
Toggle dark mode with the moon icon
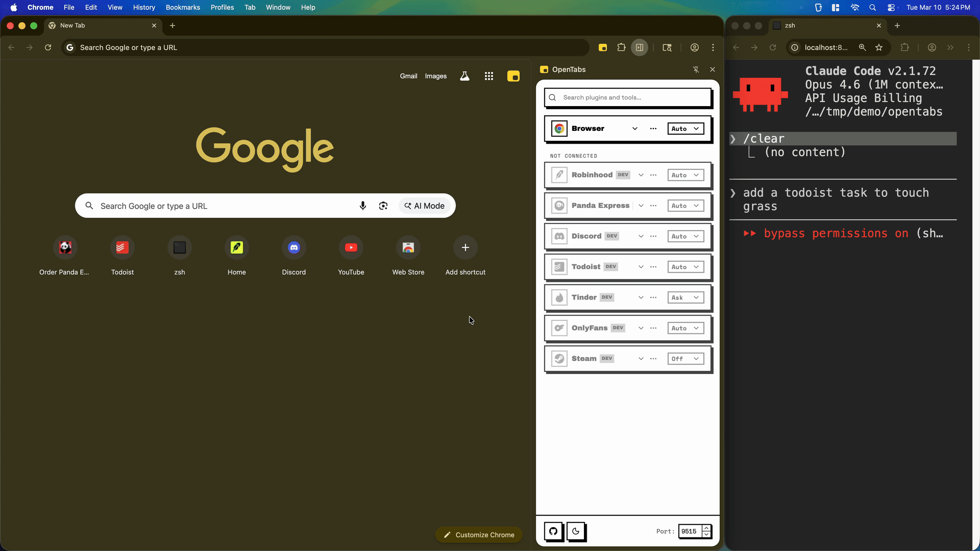576,532
